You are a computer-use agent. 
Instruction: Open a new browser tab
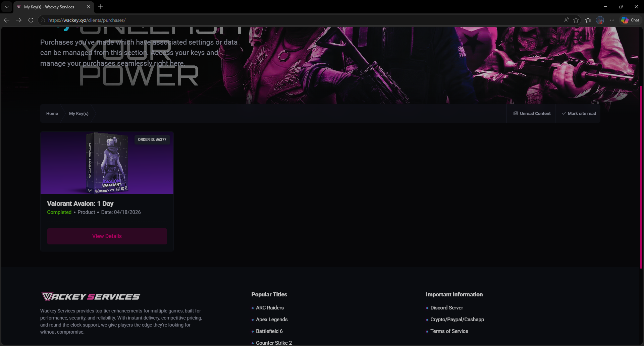click(x=101, y=7)
